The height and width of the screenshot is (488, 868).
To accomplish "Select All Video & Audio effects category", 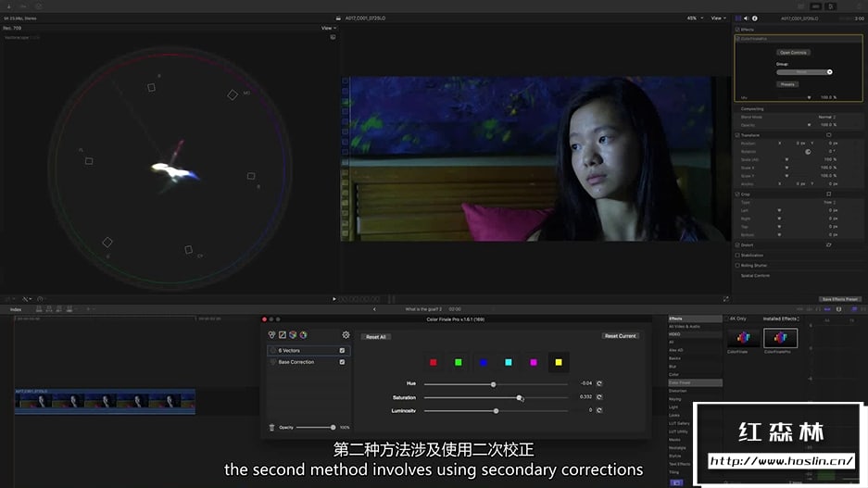I will tap(685, 327).
